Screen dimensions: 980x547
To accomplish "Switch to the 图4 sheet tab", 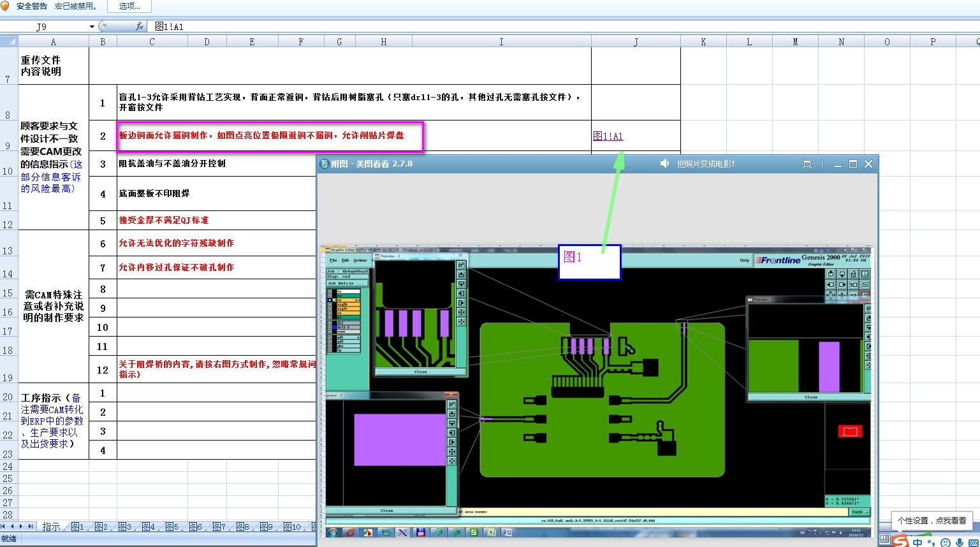I will (149, 527).
